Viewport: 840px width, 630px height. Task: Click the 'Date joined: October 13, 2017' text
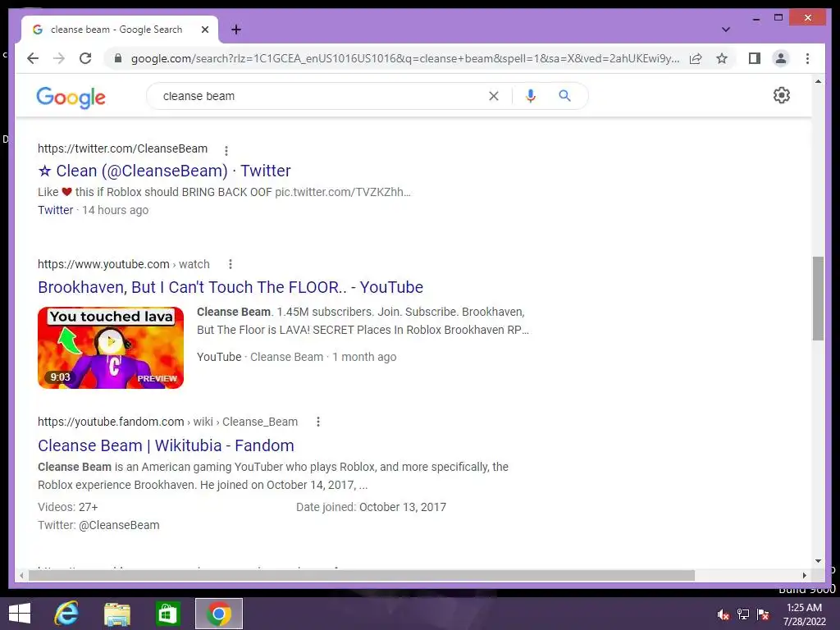372,507
